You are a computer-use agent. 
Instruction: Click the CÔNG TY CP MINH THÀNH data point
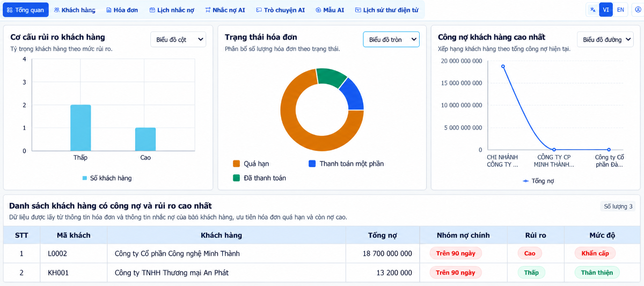click(x=554, y=150)
